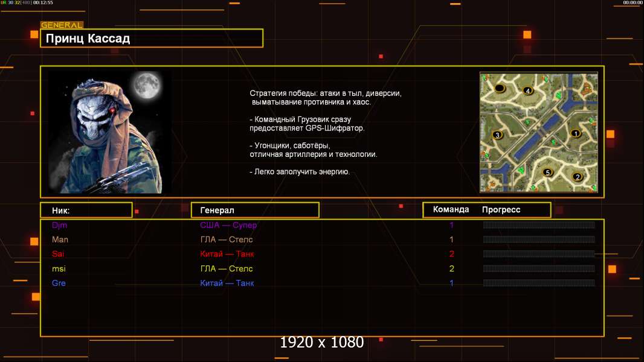Click start position marker 5 on minimap
Image resolution: width=644 pixels, height=362 pixels.
[x=547, y=172]
